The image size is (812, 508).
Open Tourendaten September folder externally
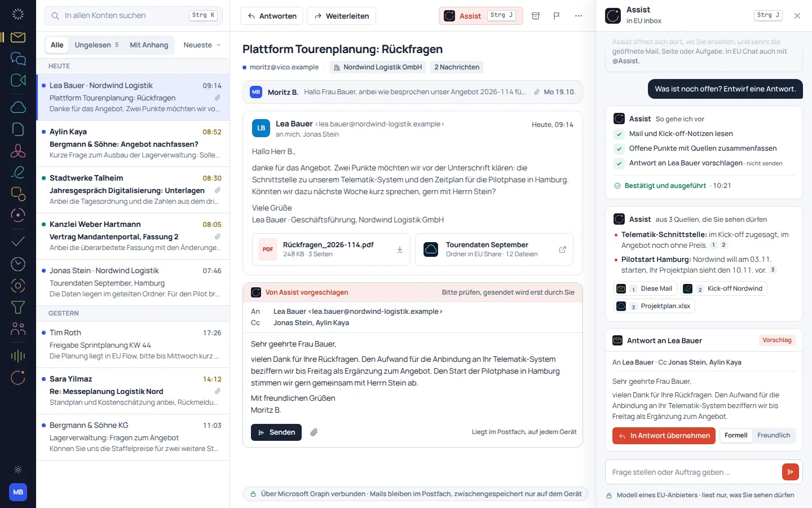[562, 249]
